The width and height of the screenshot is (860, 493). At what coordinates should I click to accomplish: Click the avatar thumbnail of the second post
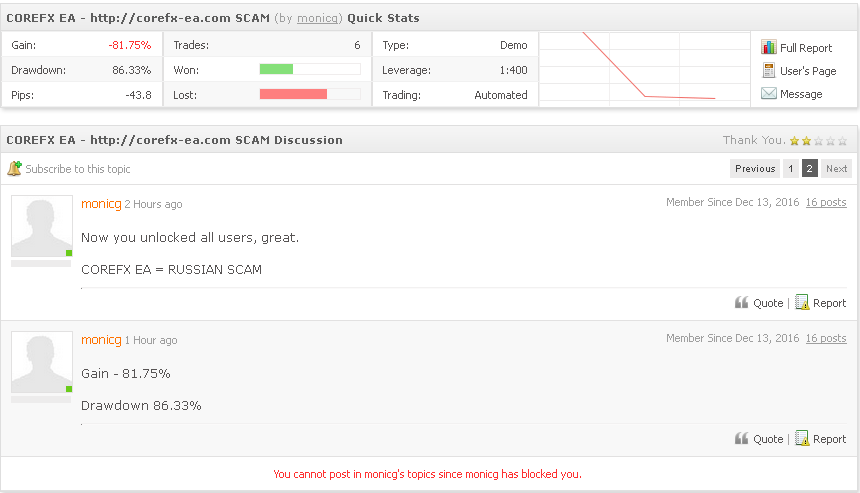42,362
